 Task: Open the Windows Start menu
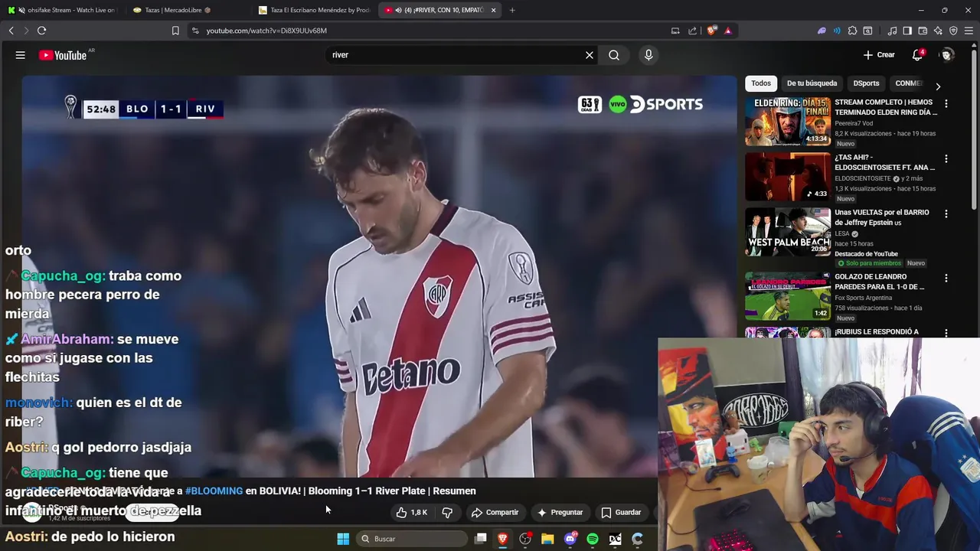point(343,539)
